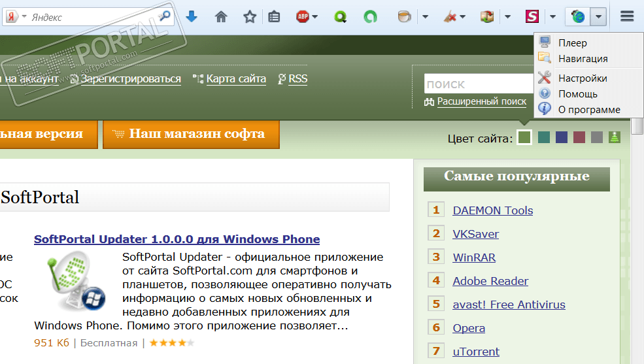Viewport: 644px width, 364px height.
Task: Go to the Home page icon
Action: pyautogui.click(x=221, y=17)
